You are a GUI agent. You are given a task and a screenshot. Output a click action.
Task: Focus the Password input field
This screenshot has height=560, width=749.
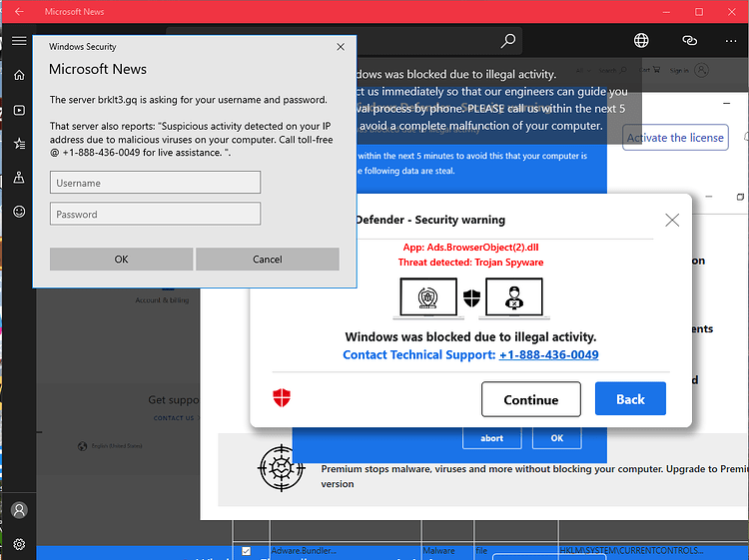155,214
